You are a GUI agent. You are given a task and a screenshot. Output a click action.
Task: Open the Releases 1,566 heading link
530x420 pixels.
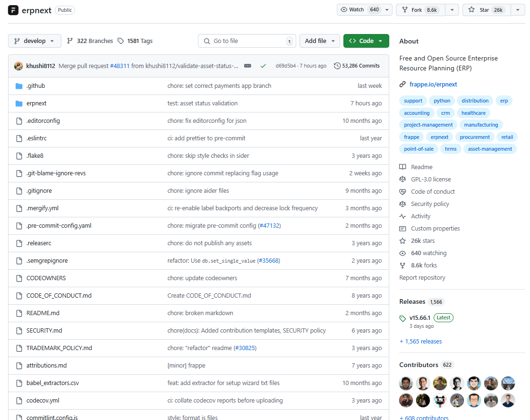(421, 301)
